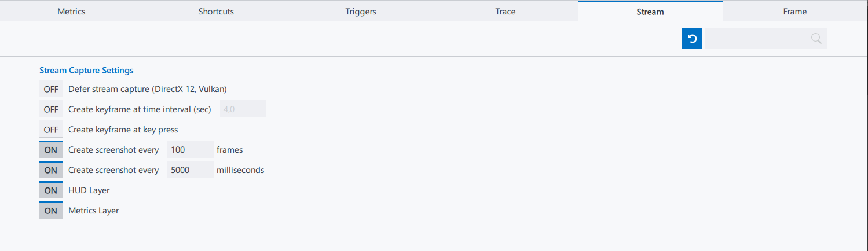This screenshot has width=868, height=251.
Task: Click the milliseconds interval input field
Action: pyautogui.click(x=191, y=170)
